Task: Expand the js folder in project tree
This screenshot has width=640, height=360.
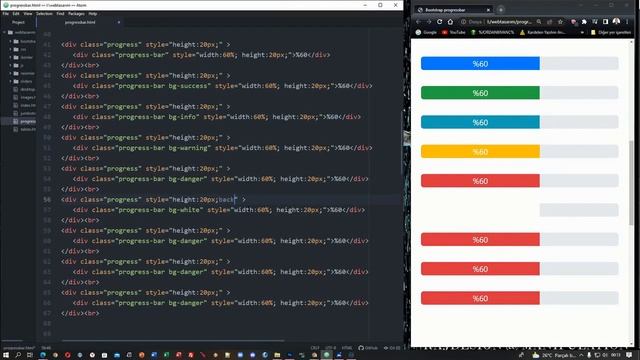Action: (11, 65)
